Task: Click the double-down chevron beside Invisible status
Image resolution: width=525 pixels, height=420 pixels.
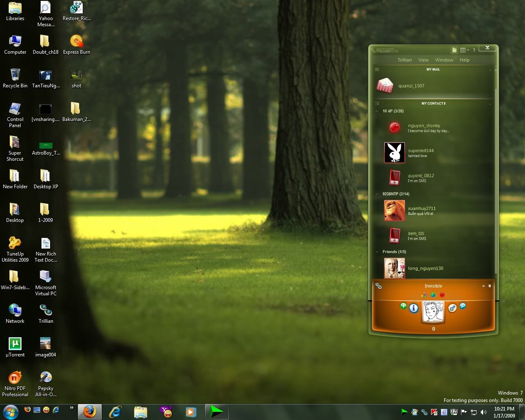Action: pyautogui.click(x=490, y=286)
